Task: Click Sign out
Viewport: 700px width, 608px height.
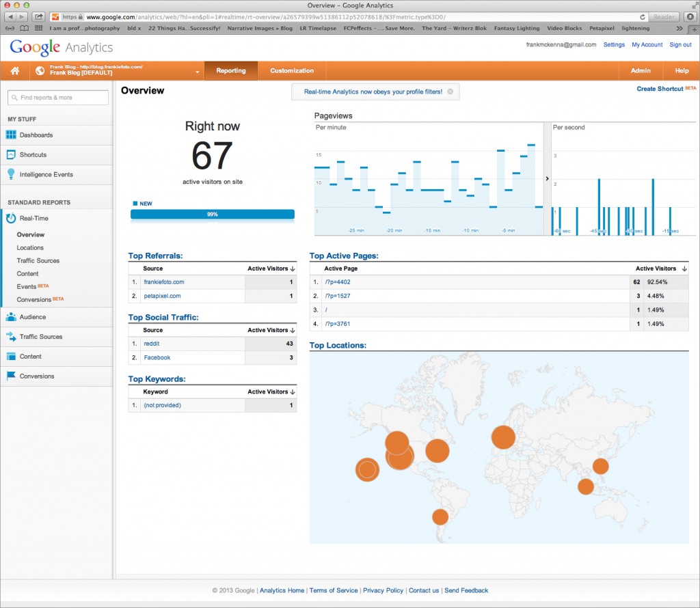Action: point(680,44)
